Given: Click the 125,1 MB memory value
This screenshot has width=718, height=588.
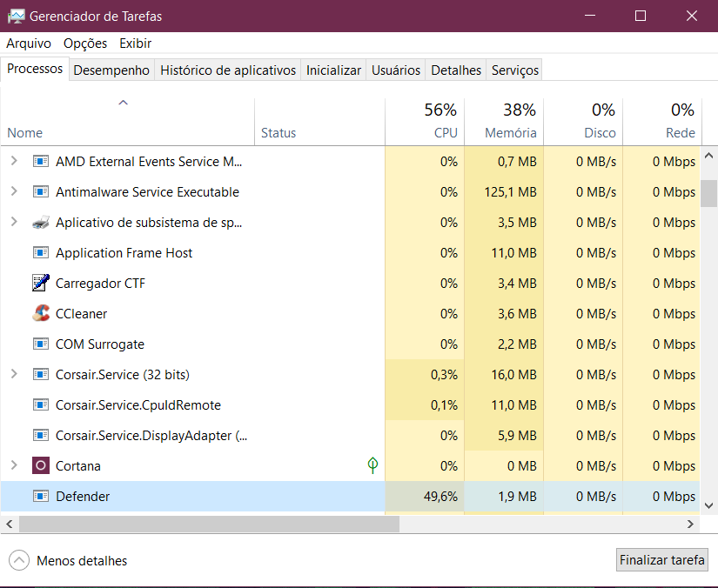Looking at the screenshot, I should 511,192.
